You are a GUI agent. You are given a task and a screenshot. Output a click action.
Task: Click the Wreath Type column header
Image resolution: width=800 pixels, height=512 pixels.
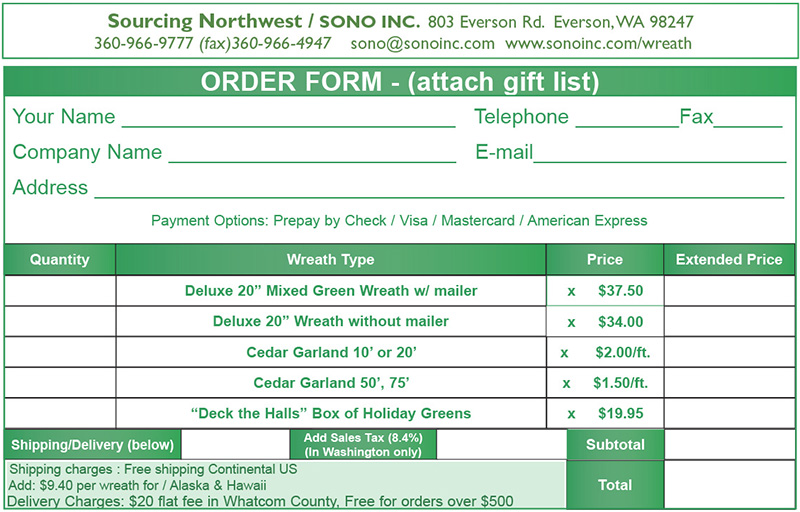pos(331,260)
